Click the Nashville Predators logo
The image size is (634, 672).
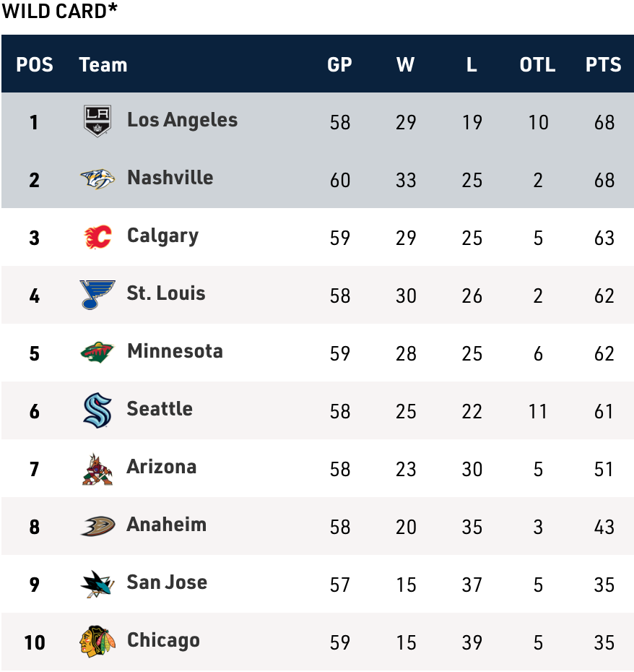click(97, 179)
